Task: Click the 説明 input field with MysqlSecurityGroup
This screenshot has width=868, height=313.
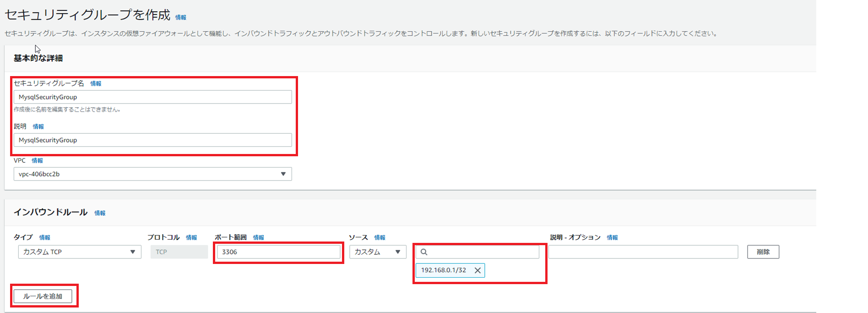Action: 152,140
